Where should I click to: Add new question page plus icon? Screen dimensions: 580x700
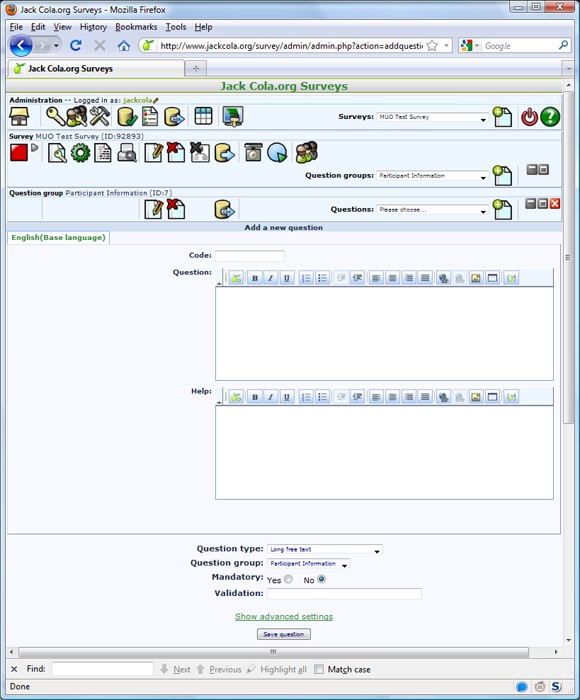pos(502,209)
